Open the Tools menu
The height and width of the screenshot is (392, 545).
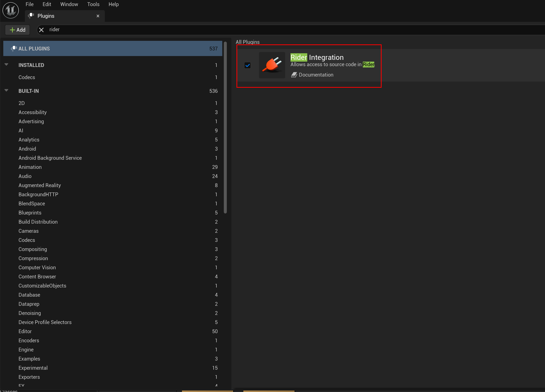tap(93, 4)
